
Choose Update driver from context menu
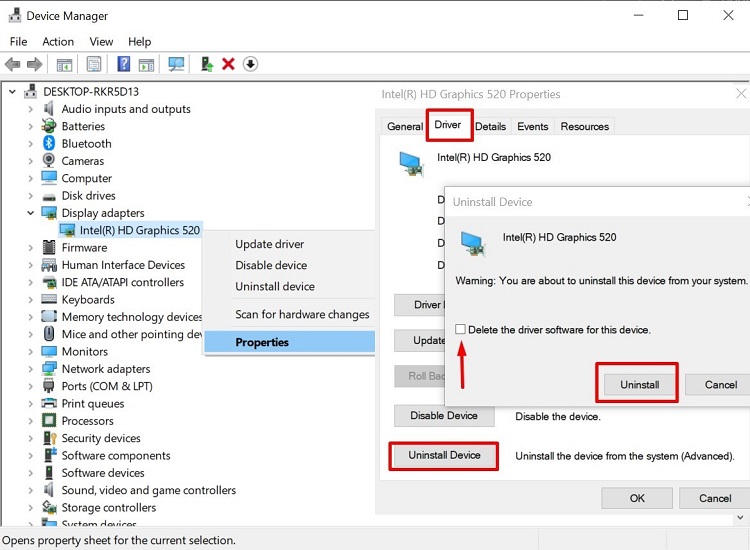coord(269,244)
